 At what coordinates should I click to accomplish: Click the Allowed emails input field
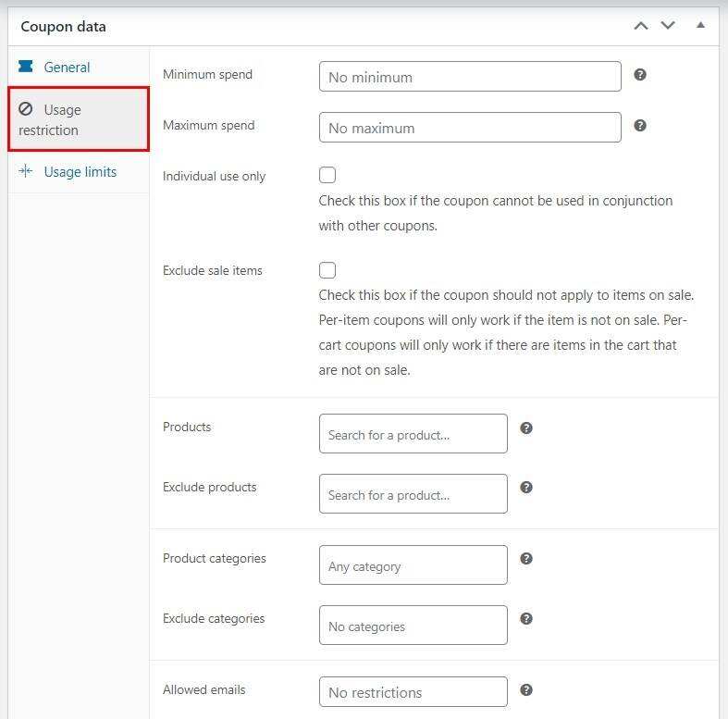413,691
